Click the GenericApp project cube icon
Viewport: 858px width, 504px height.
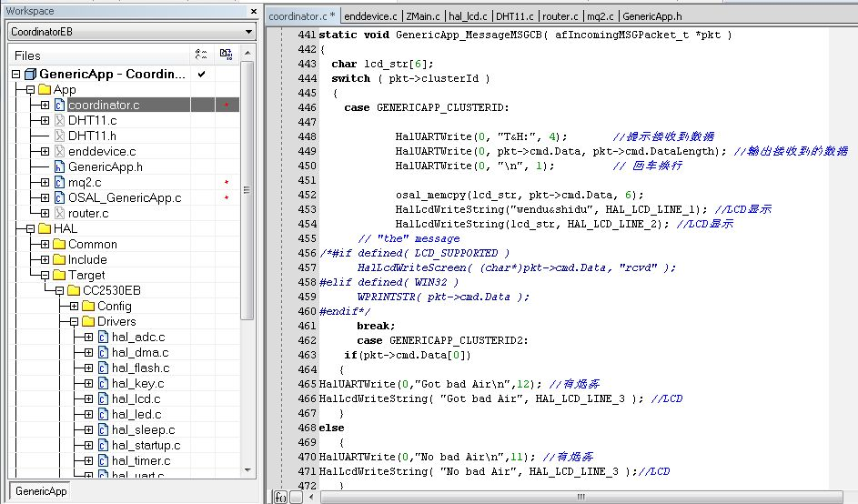(x=30, y=74)
